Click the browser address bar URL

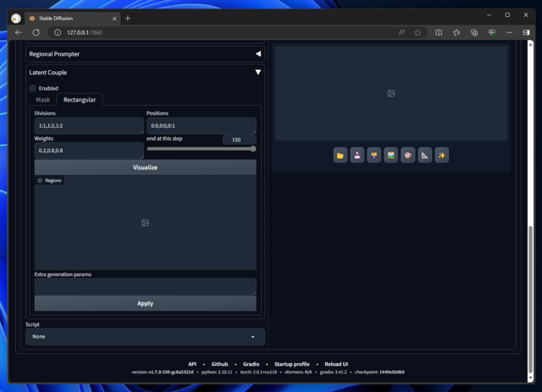pyautogui.click(x=85, y=32)
